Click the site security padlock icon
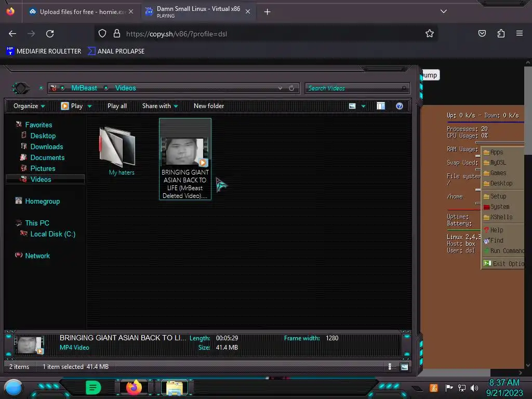 [x=117, y=33]
